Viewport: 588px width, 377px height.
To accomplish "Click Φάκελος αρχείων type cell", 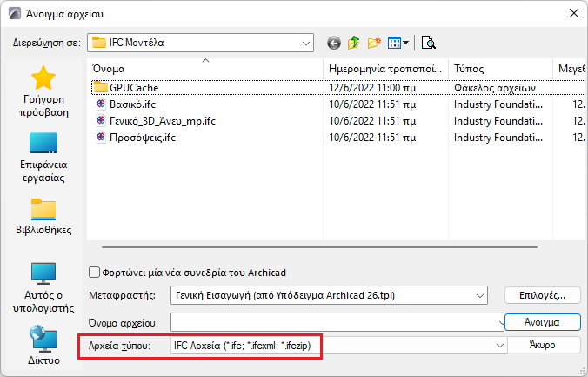I will point(495,87).
